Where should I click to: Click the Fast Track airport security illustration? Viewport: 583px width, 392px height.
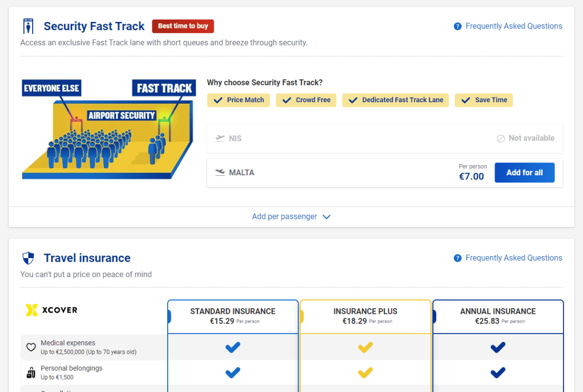click(x=109, y=129)
